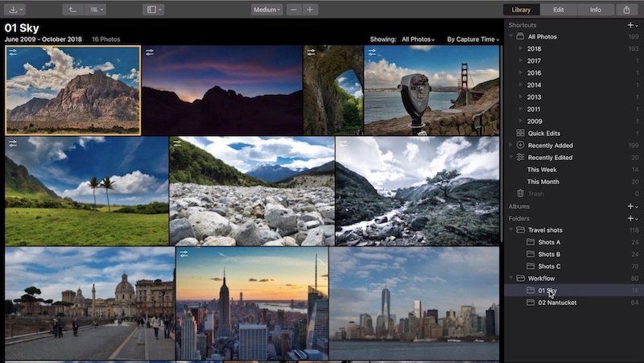Collapse the Travel shots folder
Image resolution: width=644 pixels, height=363 pixels.
511,230
